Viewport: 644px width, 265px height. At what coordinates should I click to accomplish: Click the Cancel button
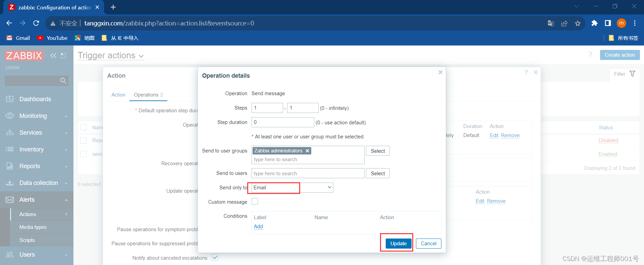coord(429,243)
